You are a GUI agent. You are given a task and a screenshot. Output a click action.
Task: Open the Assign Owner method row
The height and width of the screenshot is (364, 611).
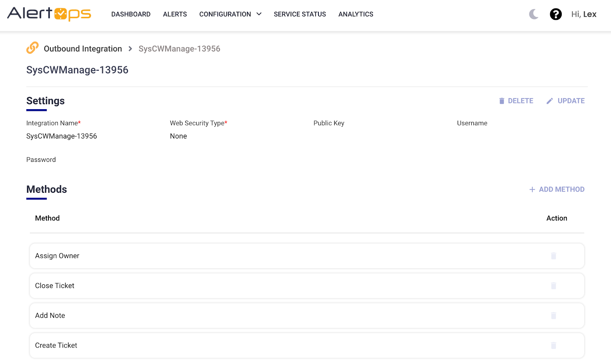tap(57, 256)
